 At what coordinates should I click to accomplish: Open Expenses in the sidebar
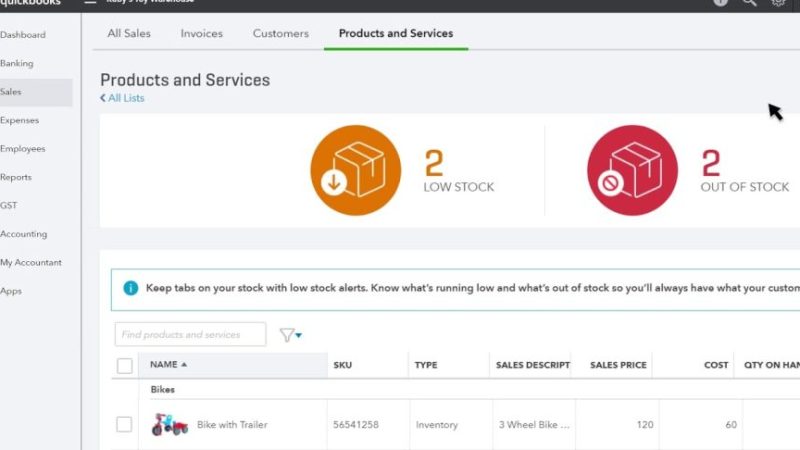point(19,120)
